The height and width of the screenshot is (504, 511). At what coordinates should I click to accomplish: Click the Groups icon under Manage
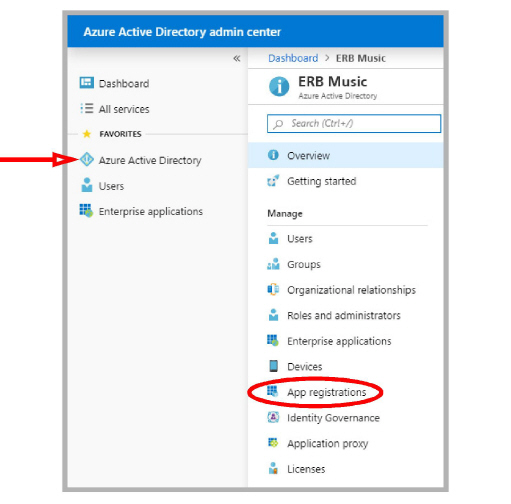[273, 264]
